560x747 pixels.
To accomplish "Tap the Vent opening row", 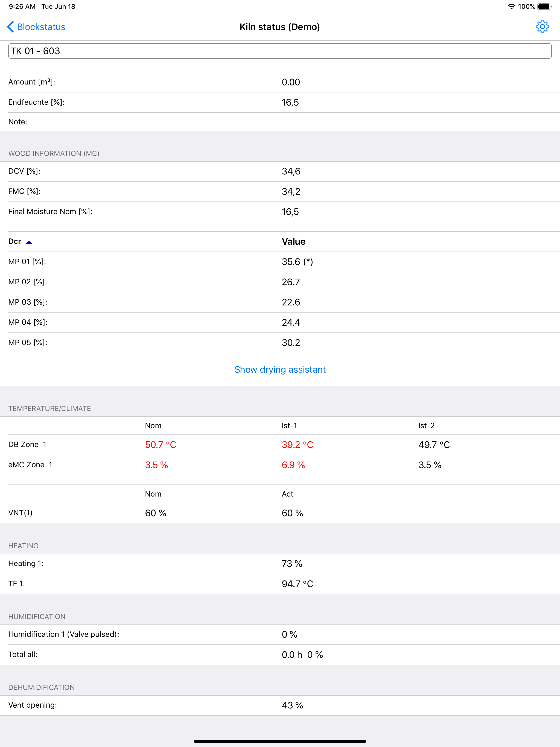I will pyautogui.click(x=280, y=705).
